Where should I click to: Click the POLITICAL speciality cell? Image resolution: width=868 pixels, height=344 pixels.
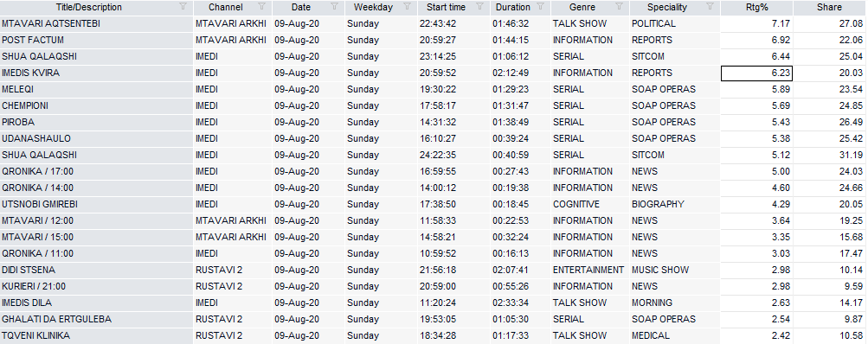click(x=675, y=24)
